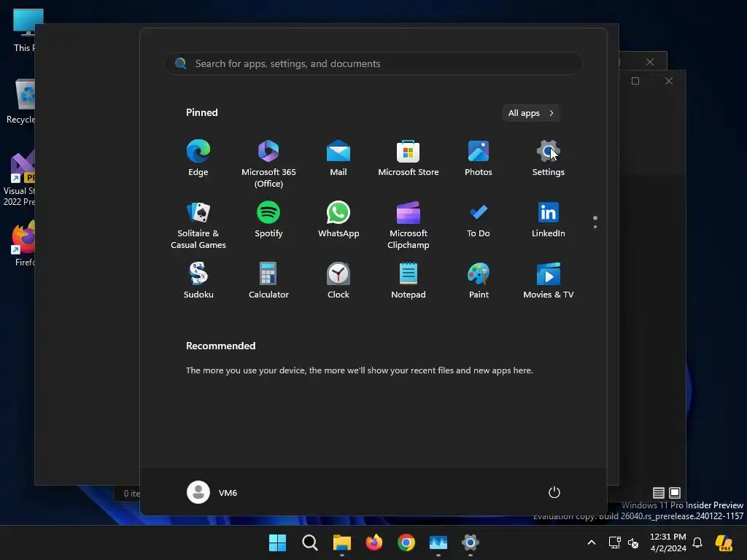Image resolution: width=747 pixels, height=560 pixels.
Task: Click the muted volume tray icon
Action: [633, 542]
